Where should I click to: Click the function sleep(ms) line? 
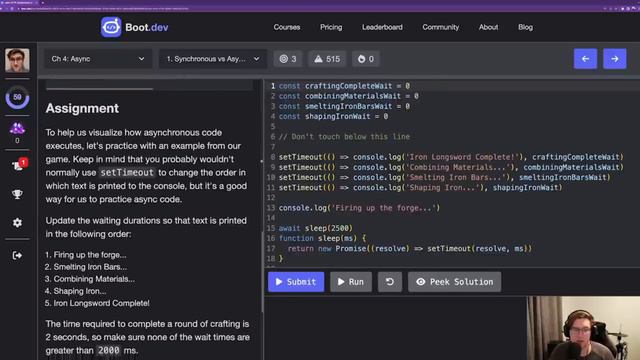[x=322, y=238]
